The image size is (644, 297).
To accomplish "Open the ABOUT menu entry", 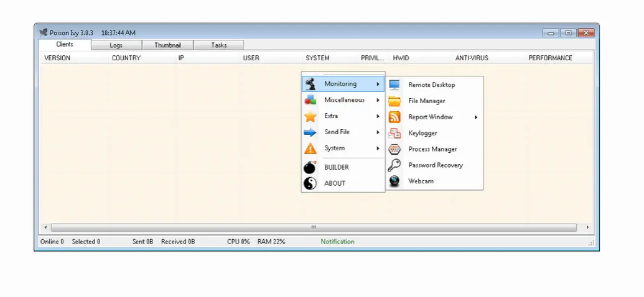I will tap(343, 183).
